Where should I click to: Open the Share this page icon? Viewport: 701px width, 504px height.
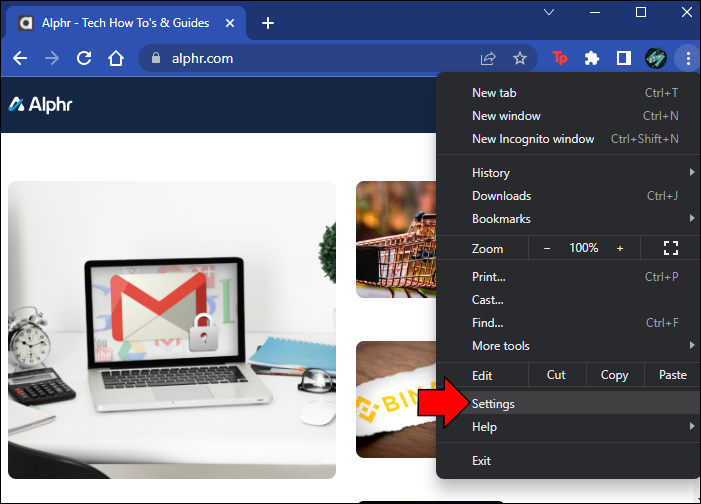(488, 58)
